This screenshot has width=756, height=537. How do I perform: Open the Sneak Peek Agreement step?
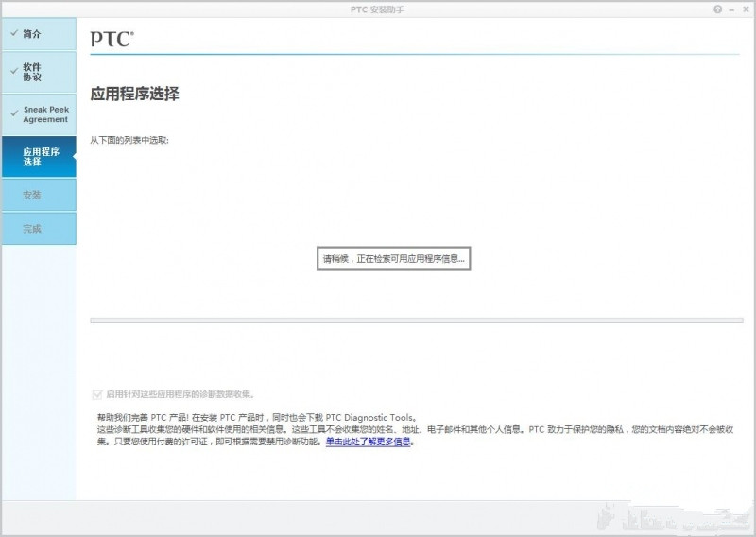pyautogui.click(x=39, y=114)
